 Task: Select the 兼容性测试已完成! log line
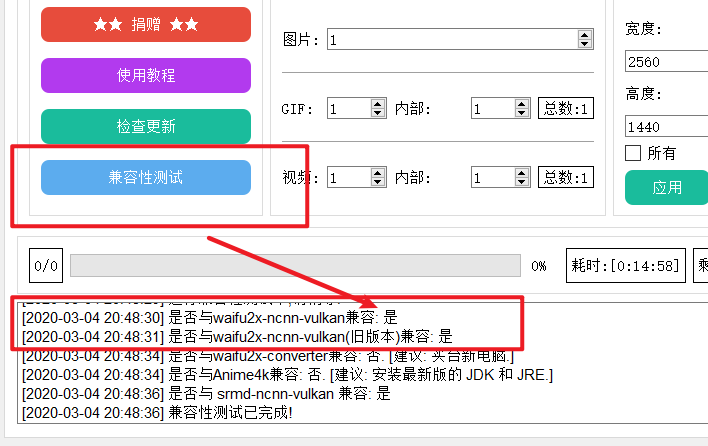[157, 413]
